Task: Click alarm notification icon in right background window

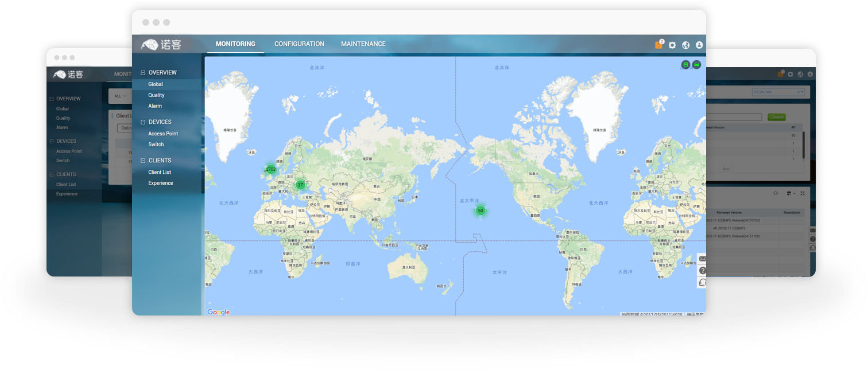Action: [781, 74]
